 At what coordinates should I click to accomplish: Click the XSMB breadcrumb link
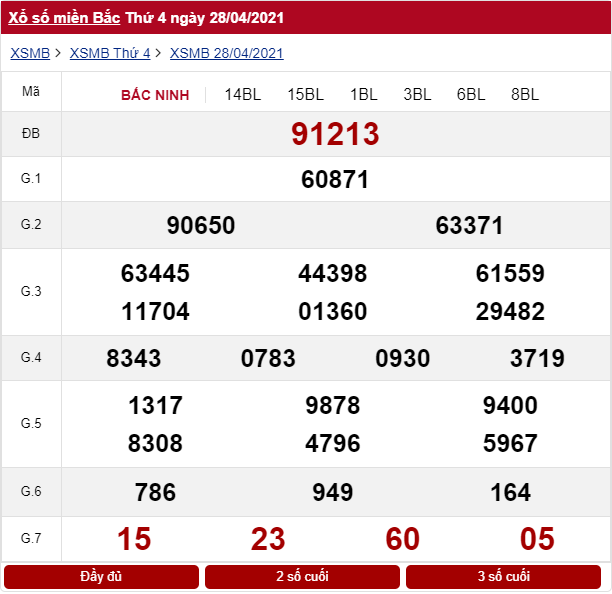click(30, 53)
